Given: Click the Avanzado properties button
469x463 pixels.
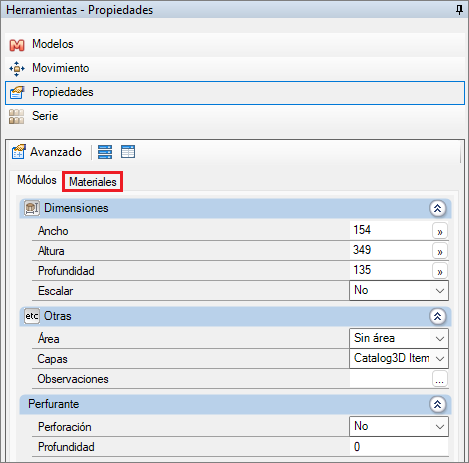Looking at the screenshot, I should point(47,152).
